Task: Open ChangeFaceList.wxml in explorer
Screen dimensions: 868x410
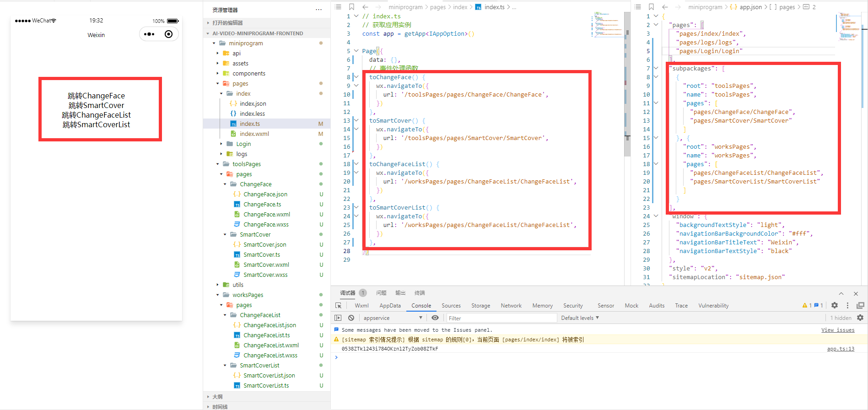Action: (x=271, y=345)
